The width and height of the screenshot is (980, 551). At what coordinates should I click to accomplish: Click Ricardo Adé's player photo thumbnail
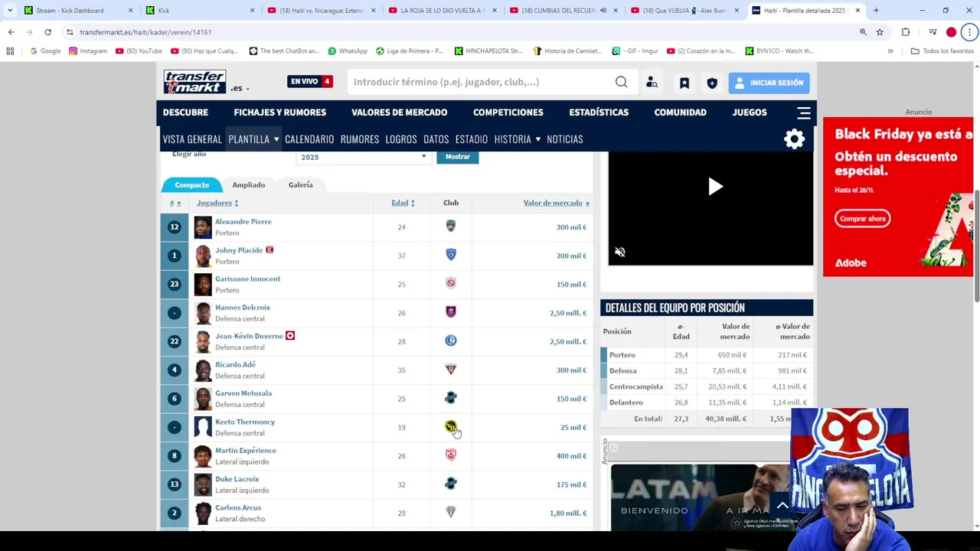pos(202,370)
